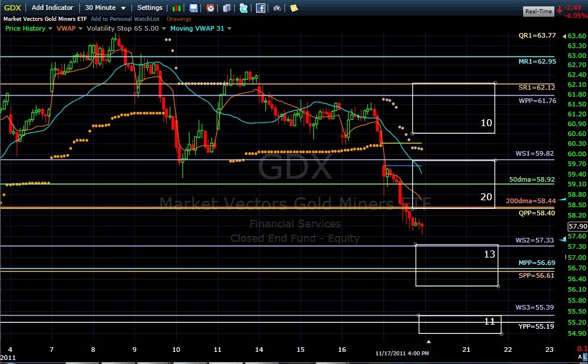Click the 50dma=58.92 label
The image size is (588, 364).
532,180
